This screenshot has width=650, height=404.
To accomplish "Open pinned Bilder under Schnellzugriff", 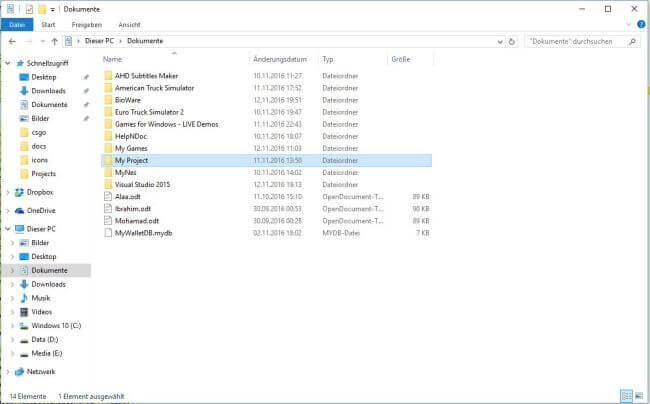I will click(40, 119).
